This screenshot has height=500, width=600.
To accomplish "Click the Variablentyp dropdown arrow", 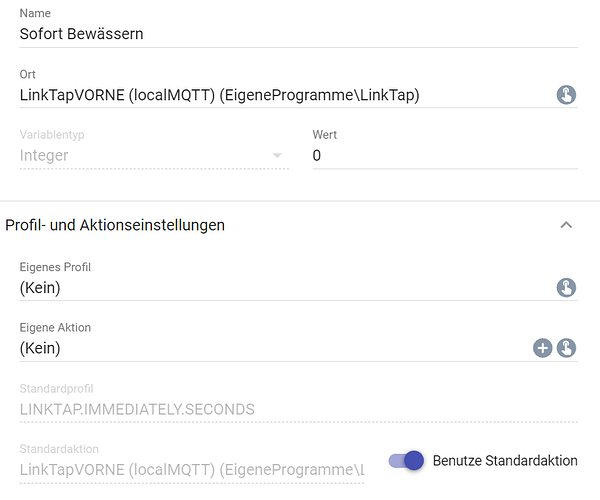I will [x=277, y=155].
